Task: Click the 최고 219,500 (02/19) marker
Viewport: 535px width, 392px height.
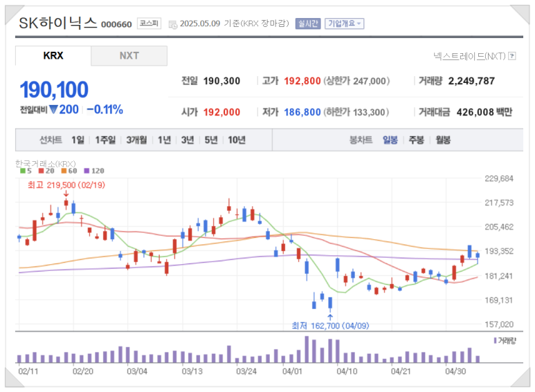Action: click(66, 185)
